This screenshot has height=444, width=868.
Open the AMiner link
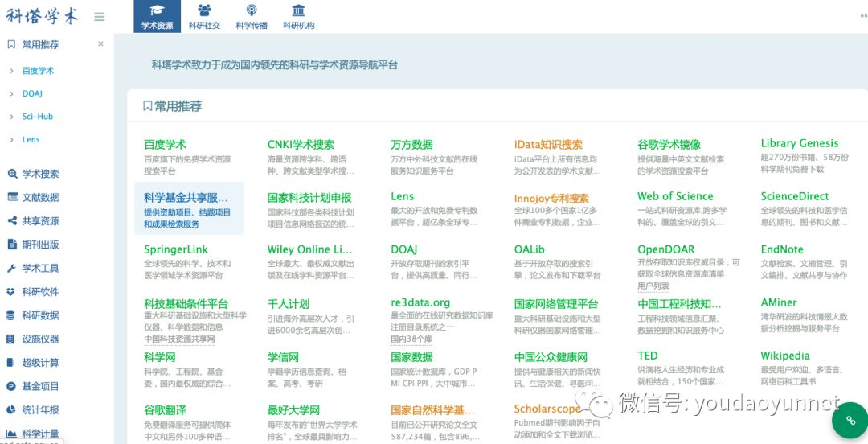click(779, 302)
